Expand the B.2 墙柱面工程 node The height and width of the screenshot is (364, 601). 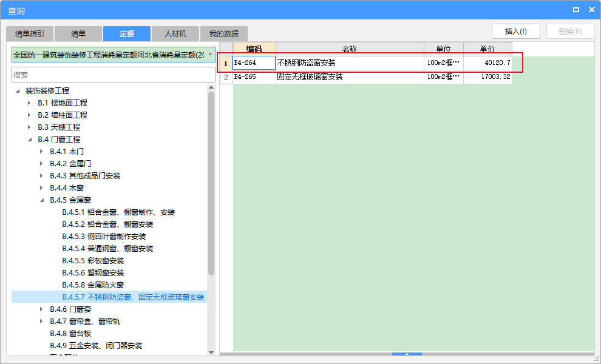tap(30, 115)
